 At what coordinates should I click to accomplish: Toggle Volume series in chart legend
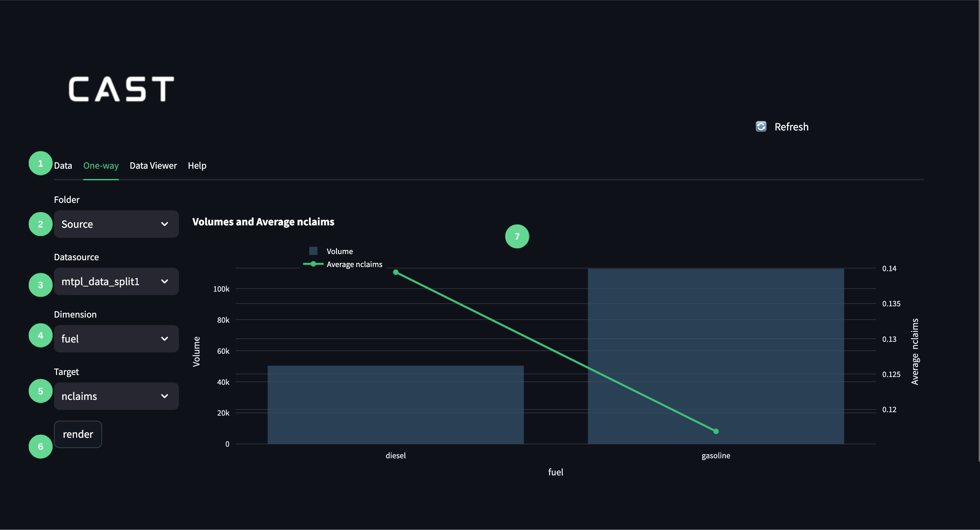(339, 251)
